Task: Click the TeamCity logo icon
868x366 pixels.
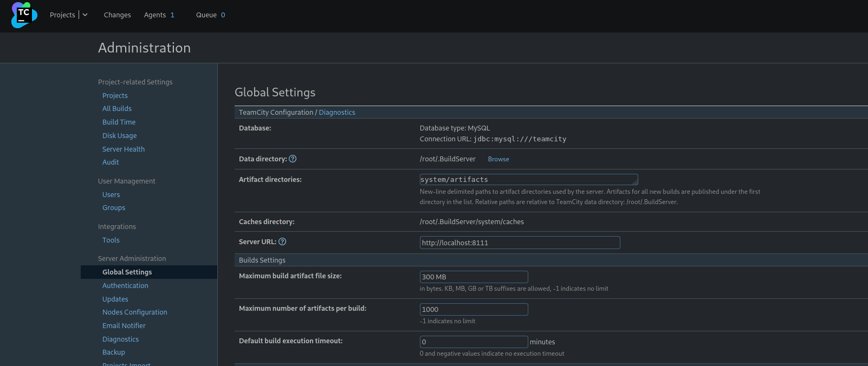Action: pos(24,15)
